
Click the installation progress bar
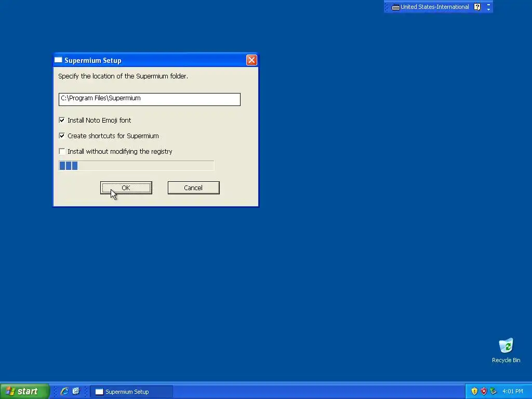click(137, 166)
